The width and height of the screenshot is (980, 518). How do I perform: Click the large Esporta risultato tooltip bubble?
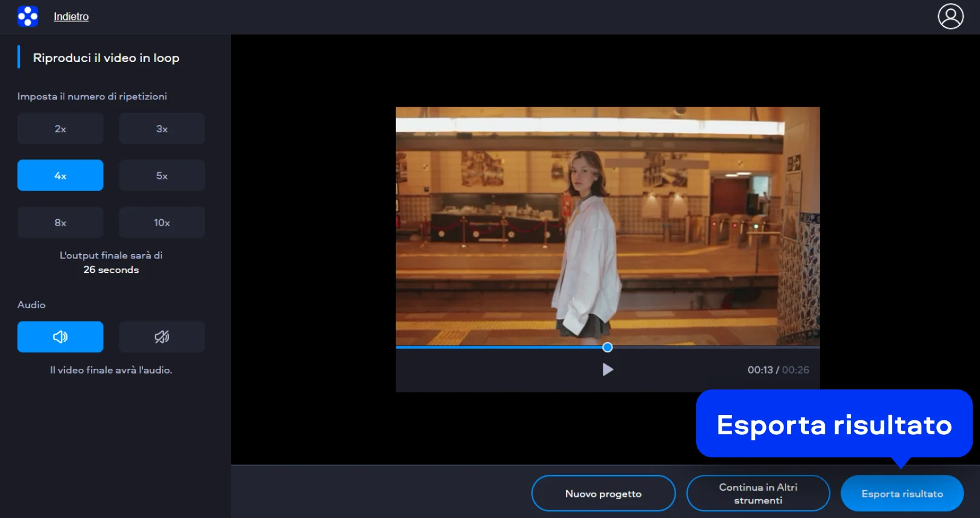pos(834,424)
